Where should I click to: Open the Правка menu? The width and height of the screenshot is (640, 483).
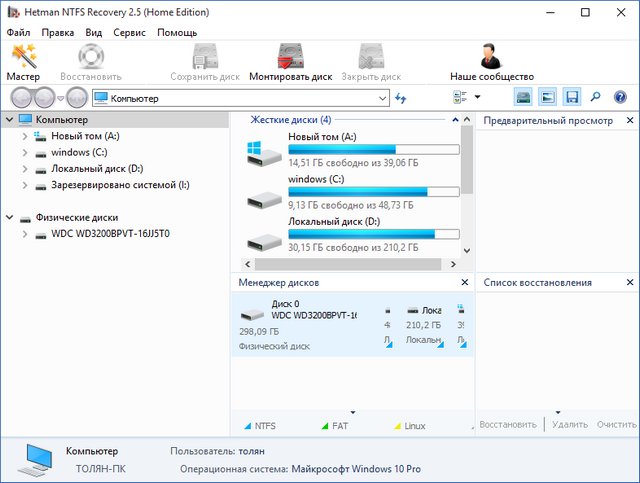[x=58, y=32]
